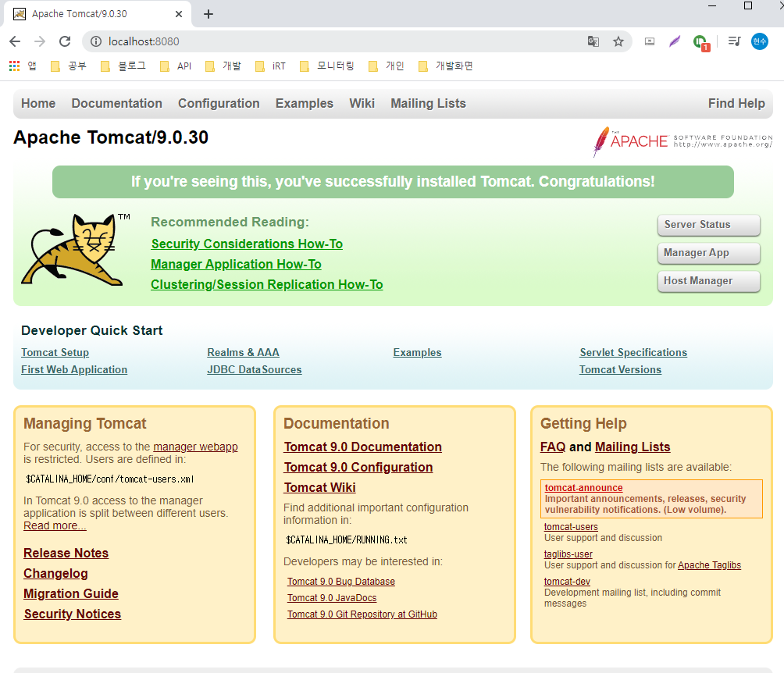This screenshot has height=673, width=784.
Task: Open Tomcat 9.0 Documentation link
Action: [363, 447]
